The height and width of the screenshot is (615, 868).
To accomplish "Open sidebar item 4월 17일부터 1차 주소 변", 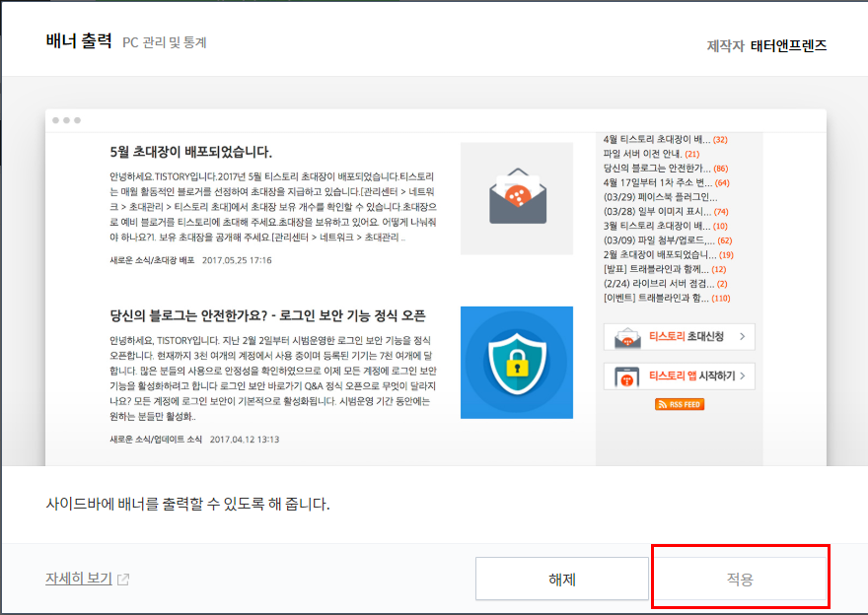I will point(658,182).
